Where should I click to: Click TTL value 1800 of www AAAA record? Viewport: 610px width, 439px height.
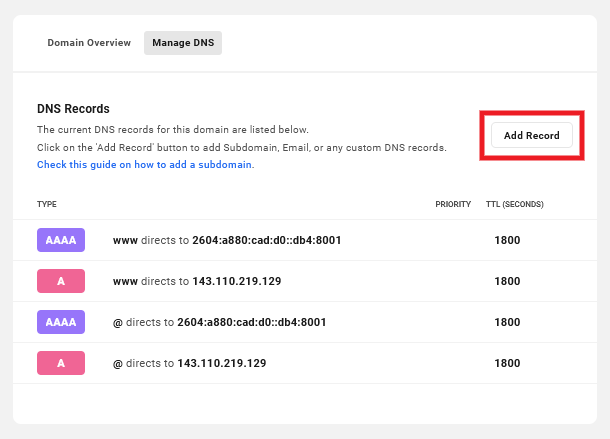coord(507,240)
